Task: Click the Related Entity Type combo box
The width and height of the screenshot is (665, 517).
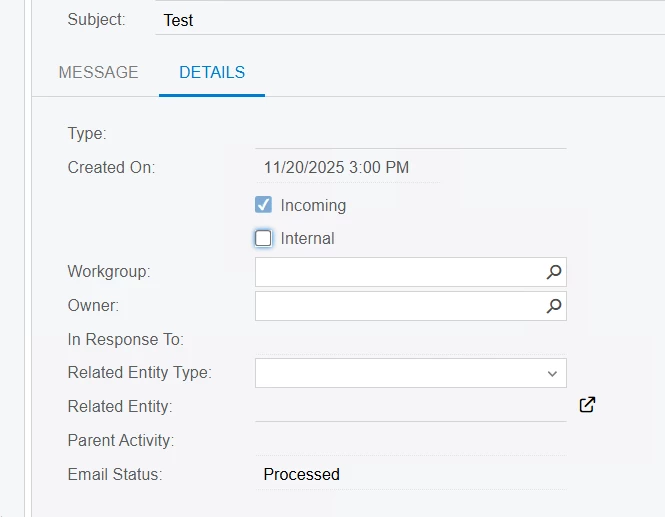Action: point(411,373)
